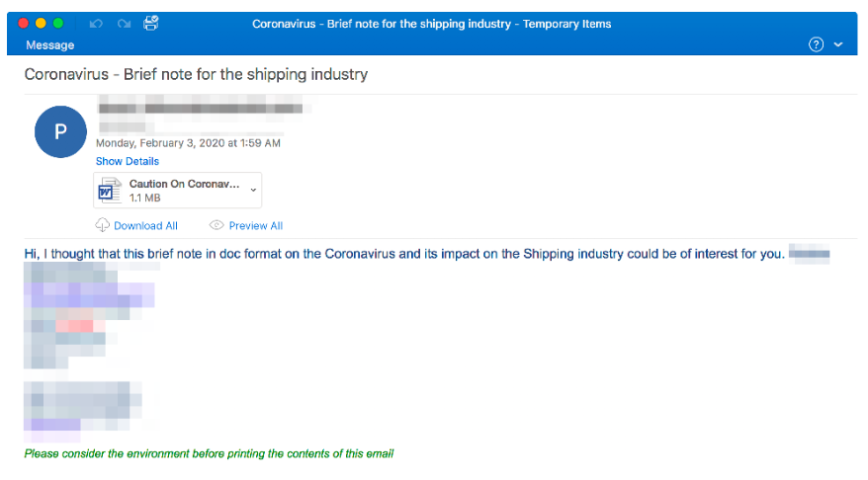Expand the ribbon with the top-right chevron
Screen dimensions: 868x480
click(839, 44)
